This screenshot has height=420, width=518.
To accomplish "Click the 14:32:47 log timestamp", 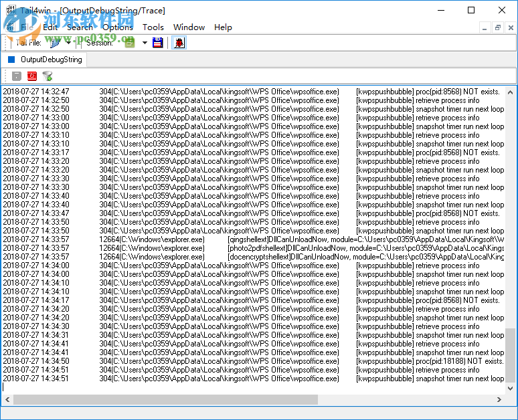I will [36, 92].
